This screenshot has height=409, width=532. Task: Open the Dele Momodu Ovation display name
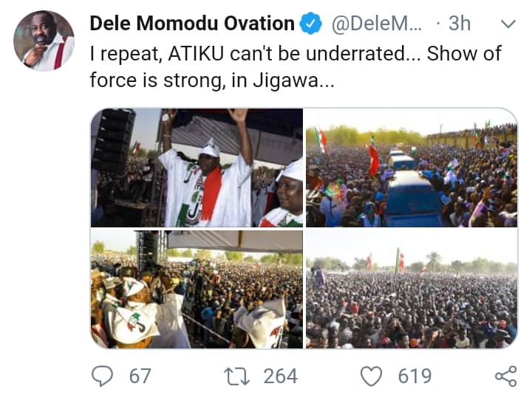click(192, 24)
